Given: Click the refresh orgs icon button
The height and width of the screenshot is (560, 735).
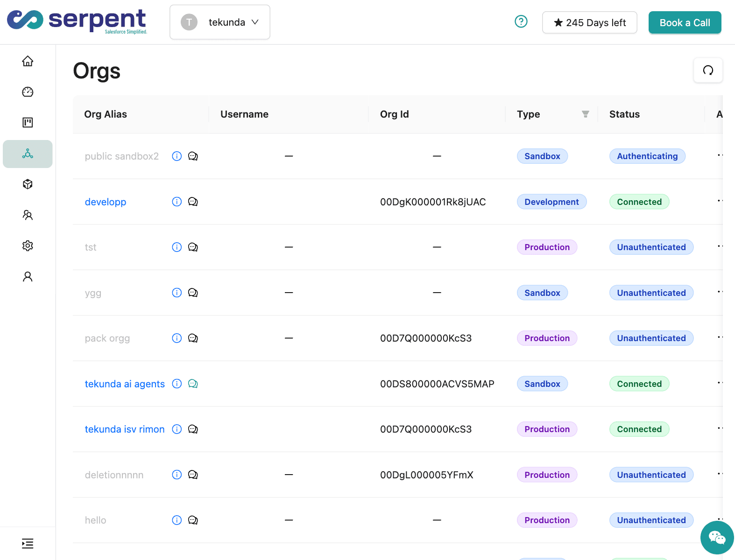Looking at the screenshot, I should (x=708, y=70).
